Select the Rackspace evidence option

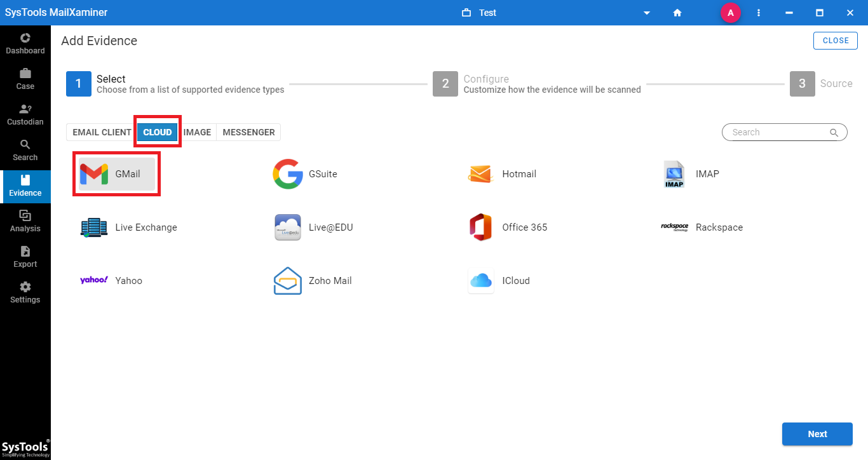702,227
